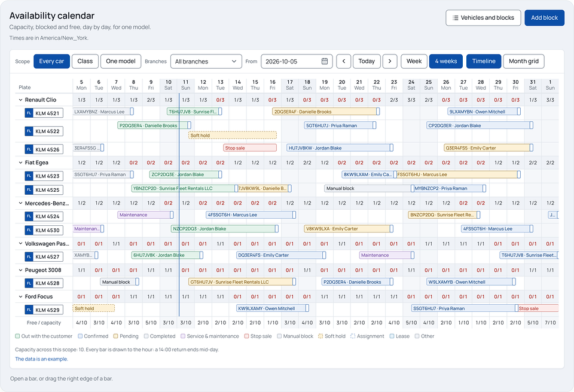Viewport: 574px width, 392px height.
Task: Open the 5GT6HU7J Priya Raman bar
Action: 340,125
